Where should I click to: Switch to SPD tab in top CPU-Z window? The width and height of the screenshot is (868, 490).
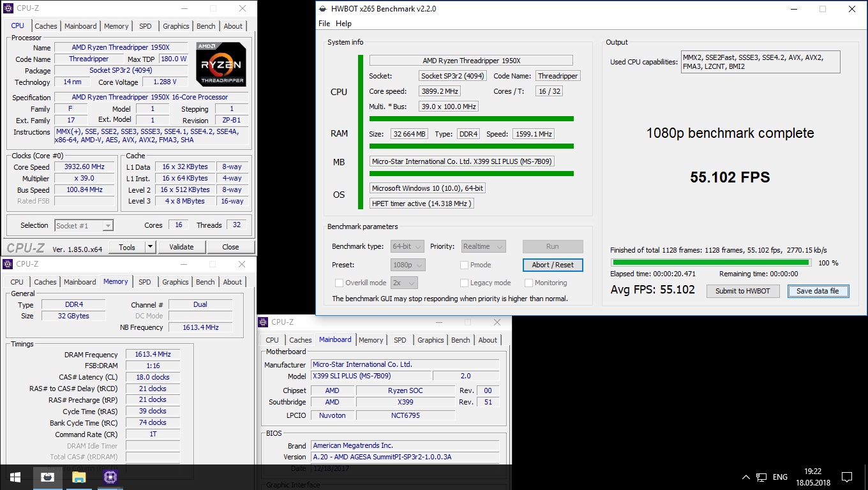pos(146,26)
